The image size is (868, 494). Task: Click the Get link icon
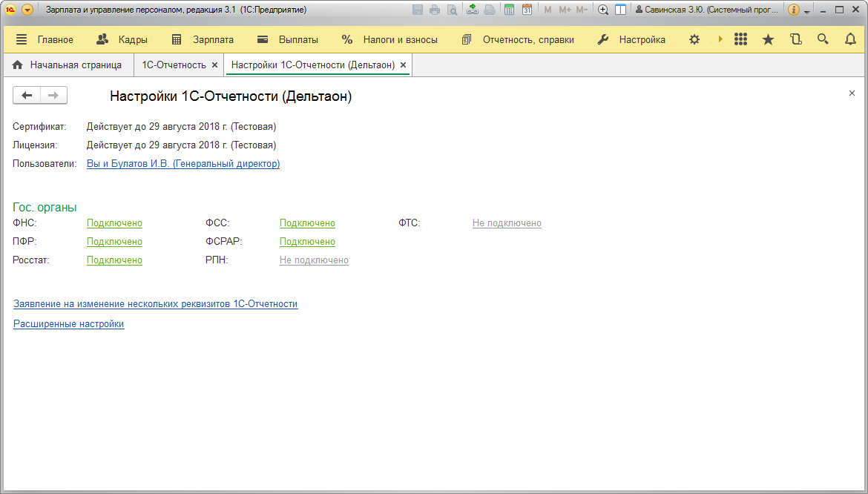click(x=472, y=10)
